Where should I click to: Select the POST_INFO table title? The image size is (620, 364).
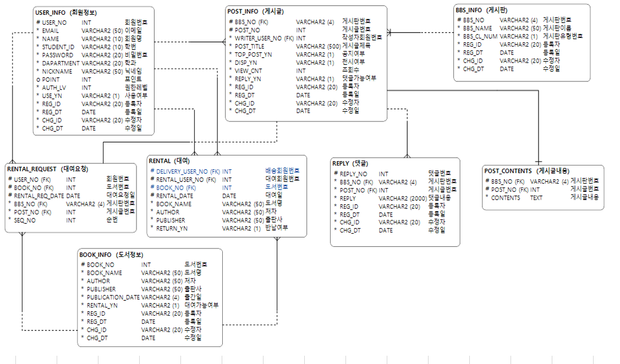coord(255,12)
